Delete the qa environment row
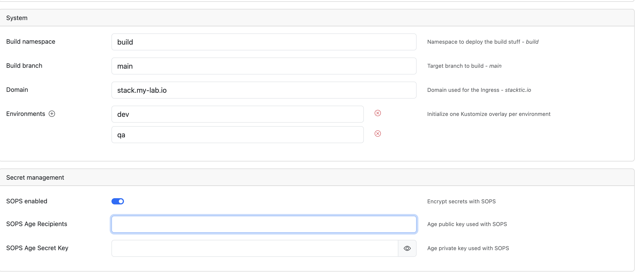This screenshot has height=280, width=644. tap(377, 134)
